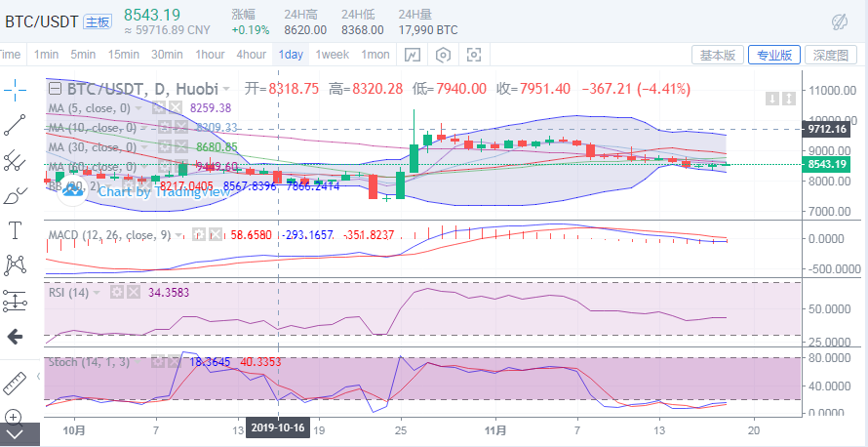Image resolution: width=868 pixels, height=447 pixels.
Task: Maximize main pane with up-down arrow icon
Action: (x=789, y=100)
